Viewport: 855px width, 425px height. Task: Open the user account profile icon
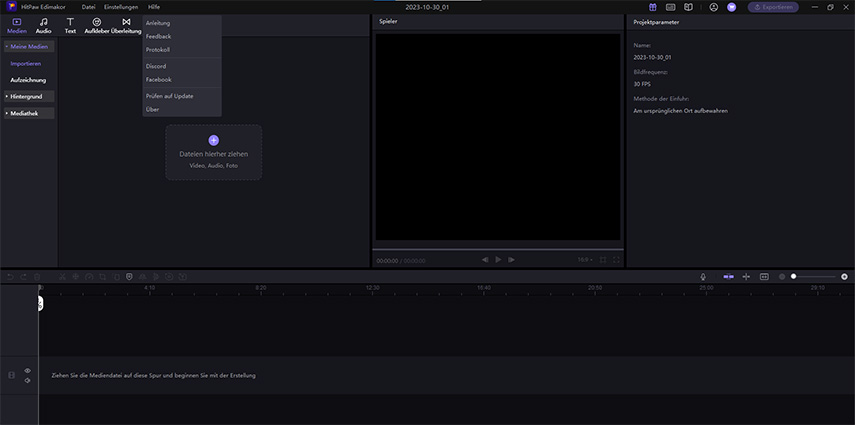pos(714,7)
